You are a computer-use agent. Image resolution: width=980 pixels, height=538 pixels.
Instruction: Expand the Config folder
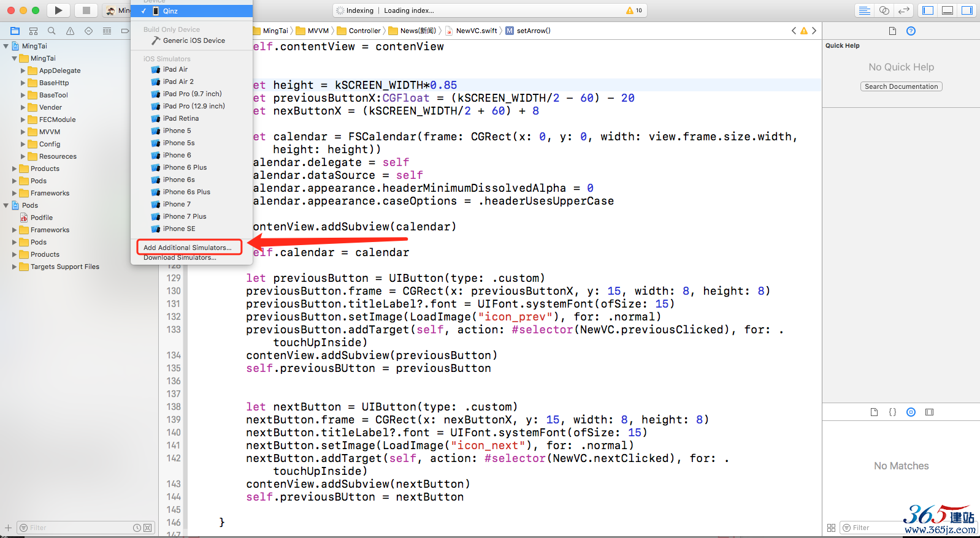(x=23, y=144)
